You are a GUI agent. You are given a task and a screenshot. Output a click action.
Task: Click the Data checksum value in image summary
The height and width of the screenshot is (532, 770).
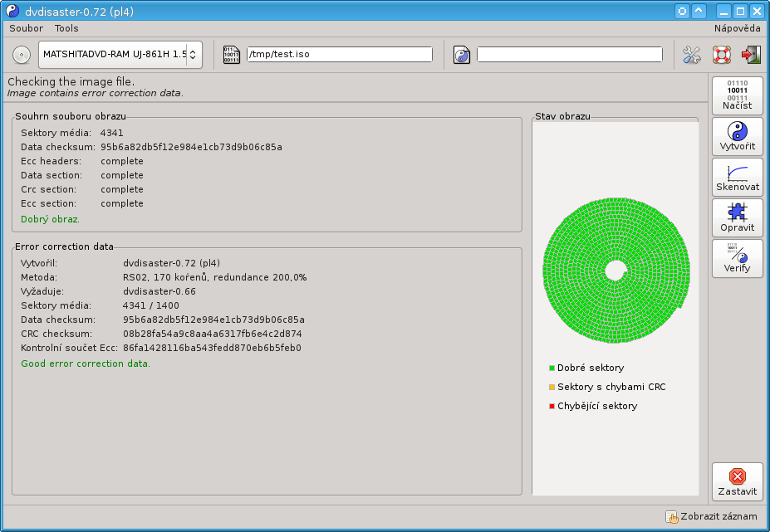[x=192, y=147]
